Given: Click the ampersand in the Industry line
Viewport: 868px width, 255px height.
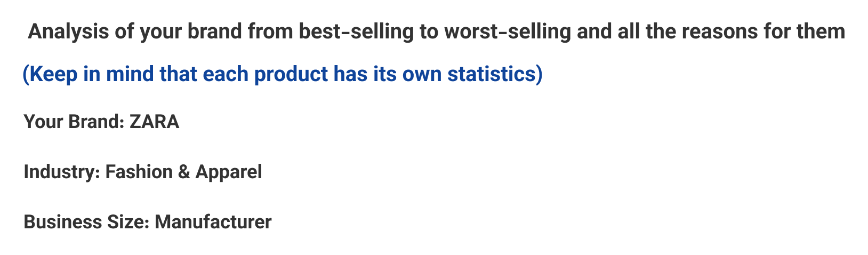Looking at the screenshot, I should tap(184, 172).
